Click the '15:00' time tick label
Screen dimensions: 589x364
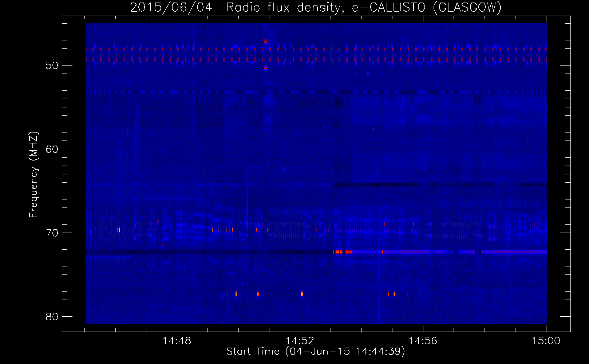point(546,341)
